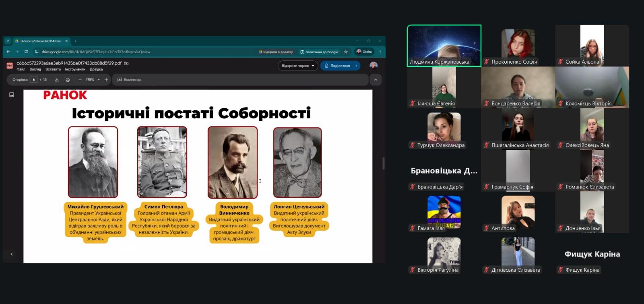Click the browser address bar URL
Viewport: 644px width, 304px height.
(x=96, y=52)
